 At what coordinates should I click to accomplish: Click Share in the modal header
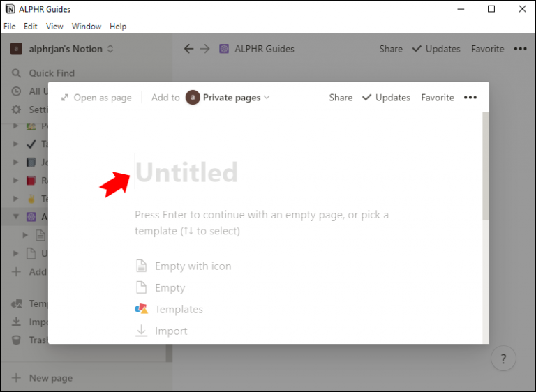coord(341,98)
